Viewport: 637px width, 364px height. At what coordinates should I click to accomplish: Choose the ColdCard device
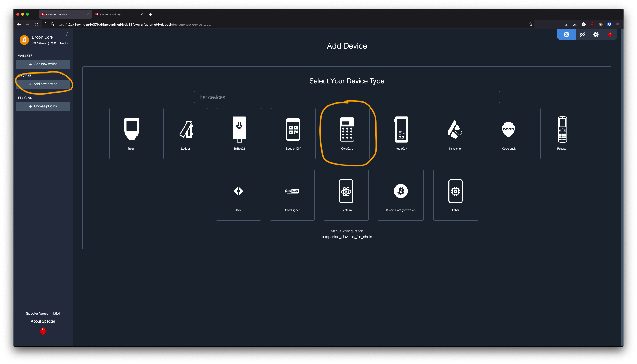347,133
